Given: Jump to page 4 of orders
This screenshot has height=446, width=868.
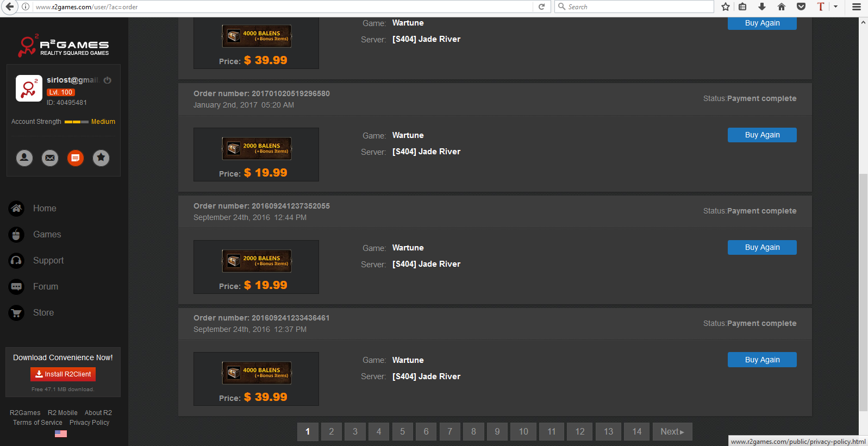Looking at the screenshot, I should click(x=379, y=432).
